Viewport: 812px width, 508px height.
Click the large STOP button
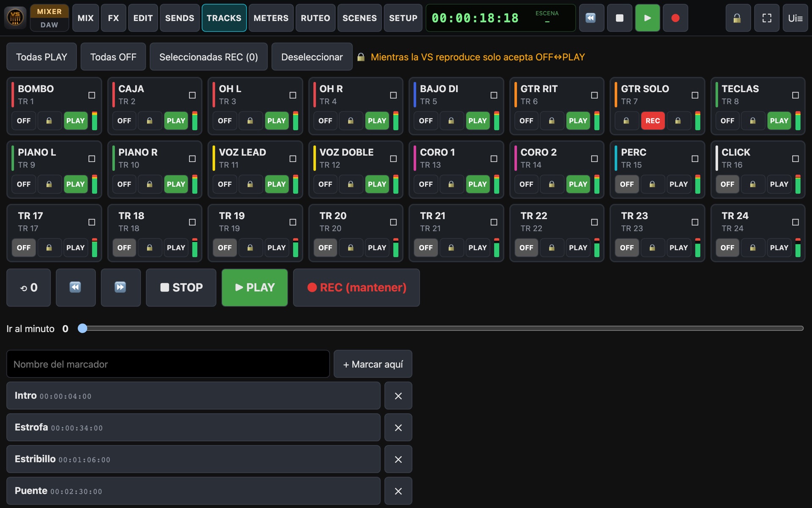(181, 287)
